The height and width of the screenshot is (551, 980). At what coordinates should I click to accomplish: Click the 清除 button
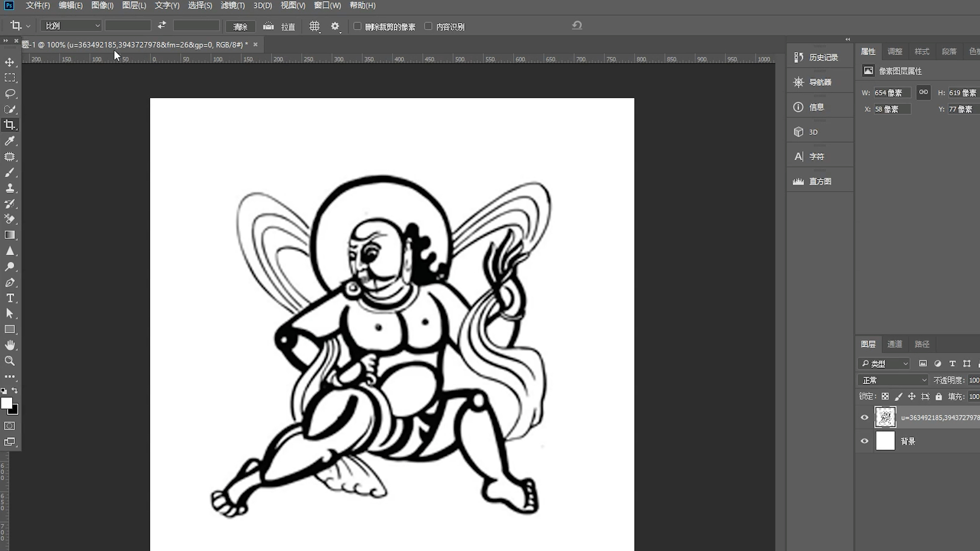[240, 26]
